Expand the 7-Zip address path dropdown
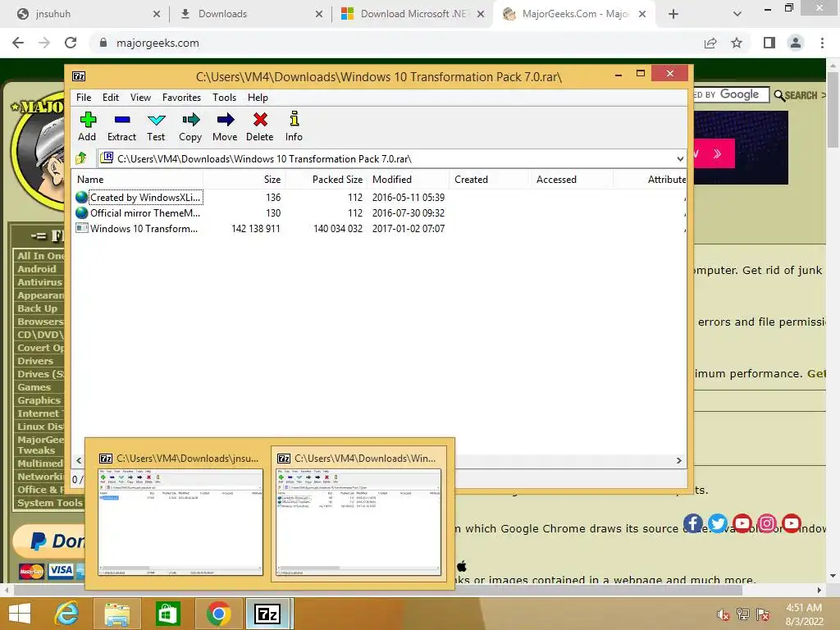This screenshot has height=630, width=840. coord(680,158)
